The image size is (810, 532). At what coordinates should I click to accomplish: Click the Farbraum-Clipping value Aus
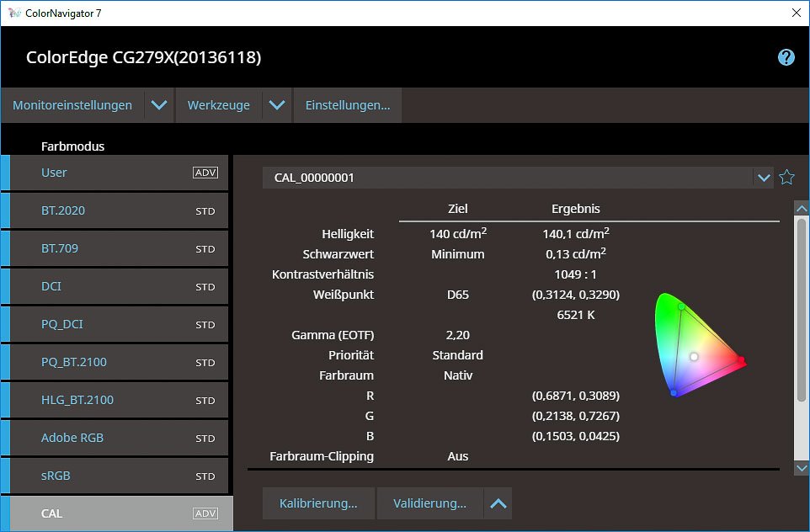(458, 456)
